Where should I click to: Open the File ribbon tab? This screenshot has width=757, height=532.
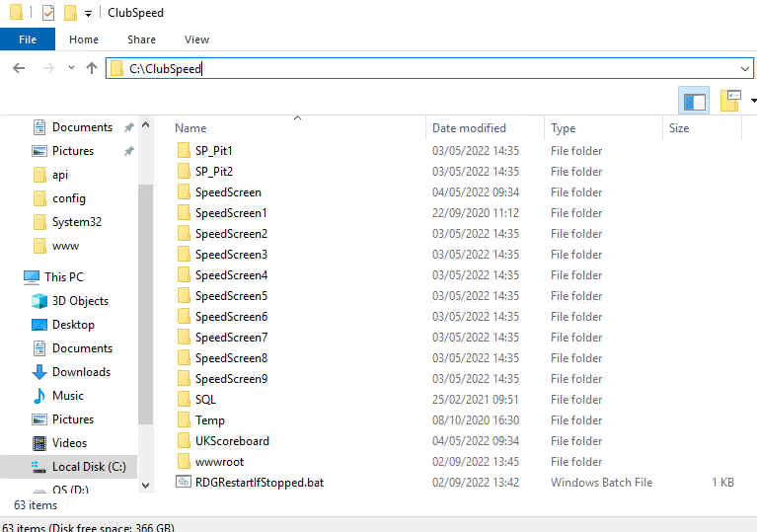point(28,39)
